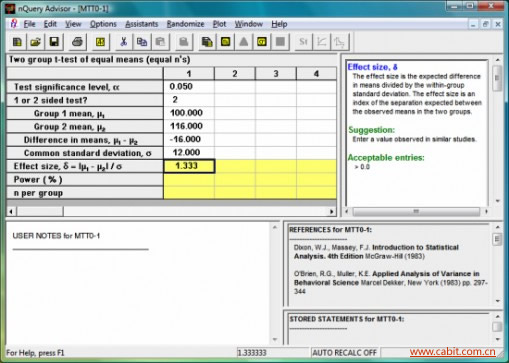
Task: Click the table's horizontal scrollbar thumb
Action: [40, 211]
